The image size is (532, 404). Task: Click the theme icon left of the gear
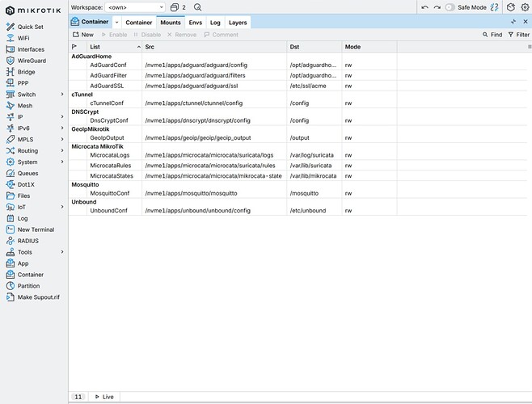(x=511, y=7)
